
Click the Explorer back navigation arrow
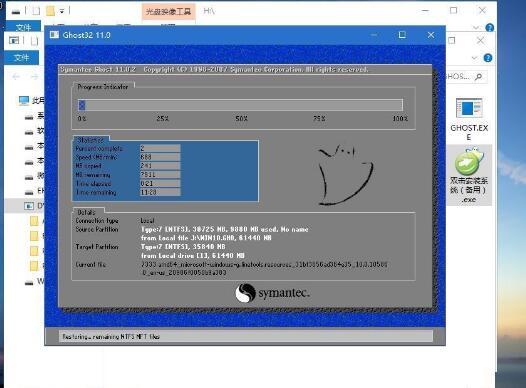click(x=16, y=77)
